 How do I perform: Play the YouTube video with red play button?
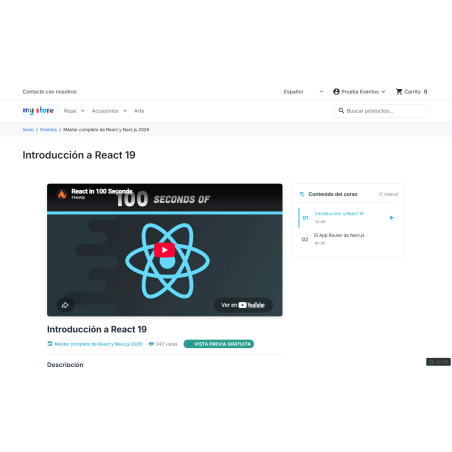tap(165, 250)
